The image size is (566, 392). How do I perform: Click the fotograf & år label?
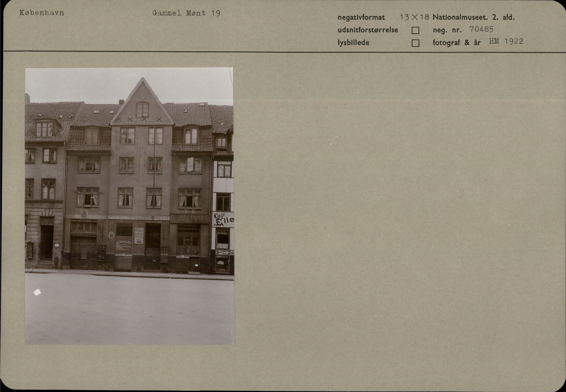457,43
